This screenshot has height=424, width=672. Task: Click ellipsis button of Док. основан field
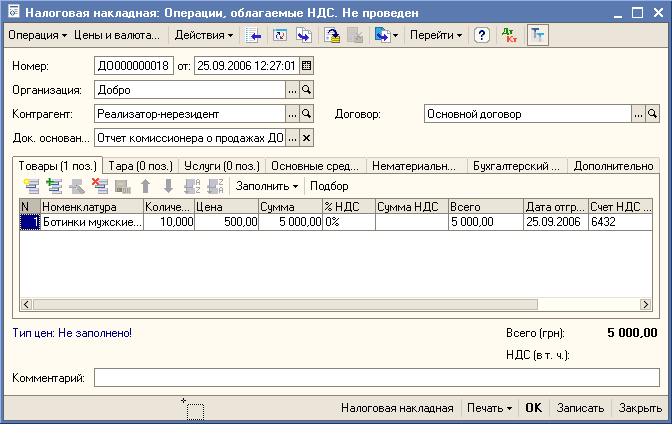coord(292,138)
